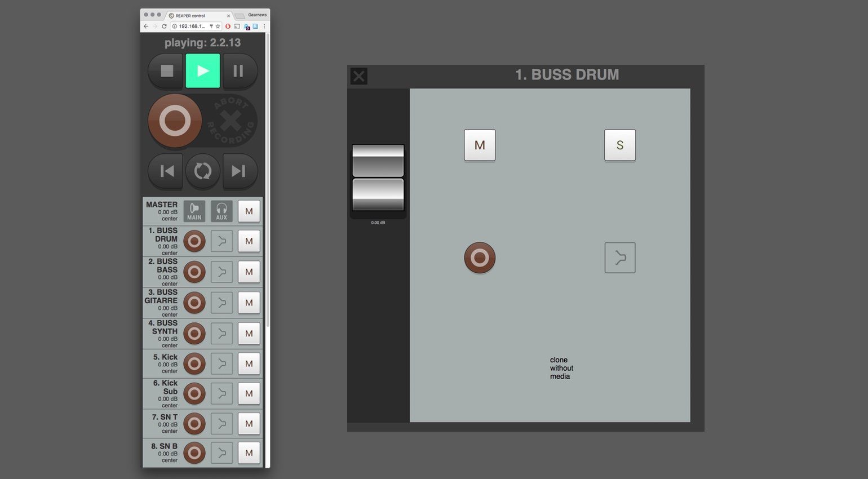Viewport: 868px width, 479px height.
Task: Arm record on 2. BUSS BASS track
Action: point(194,272)
